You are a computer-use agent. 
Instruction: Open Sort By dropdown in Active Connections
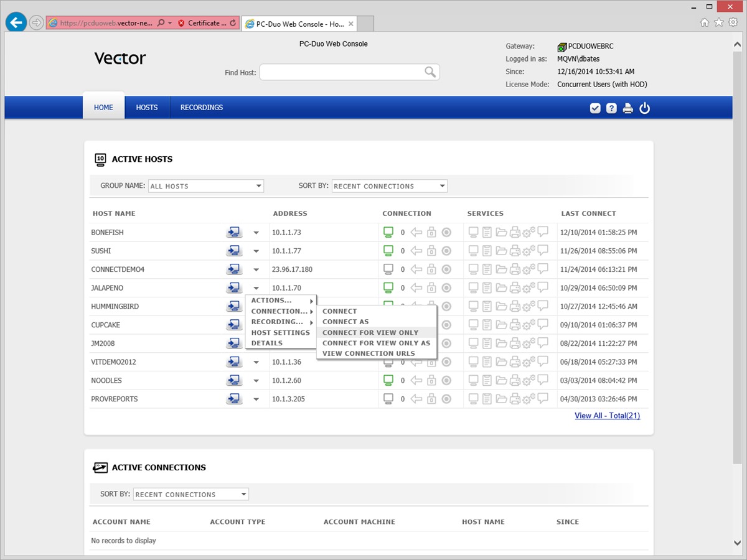[190, 495]
